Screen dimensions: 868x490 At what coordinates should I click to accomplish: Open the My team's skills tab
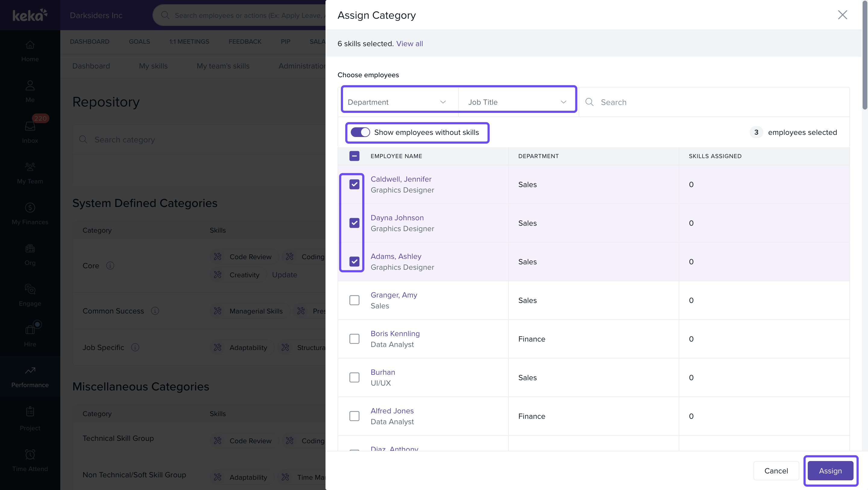223,66
